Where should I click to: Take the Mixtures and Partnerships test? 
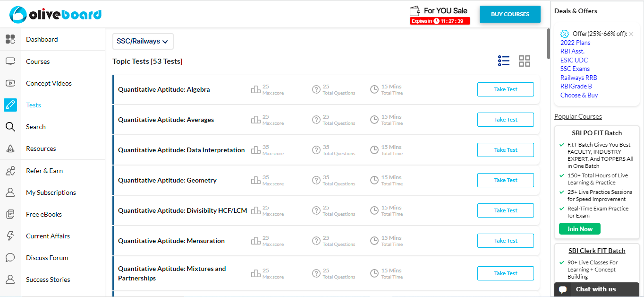[x=506, y=273]
